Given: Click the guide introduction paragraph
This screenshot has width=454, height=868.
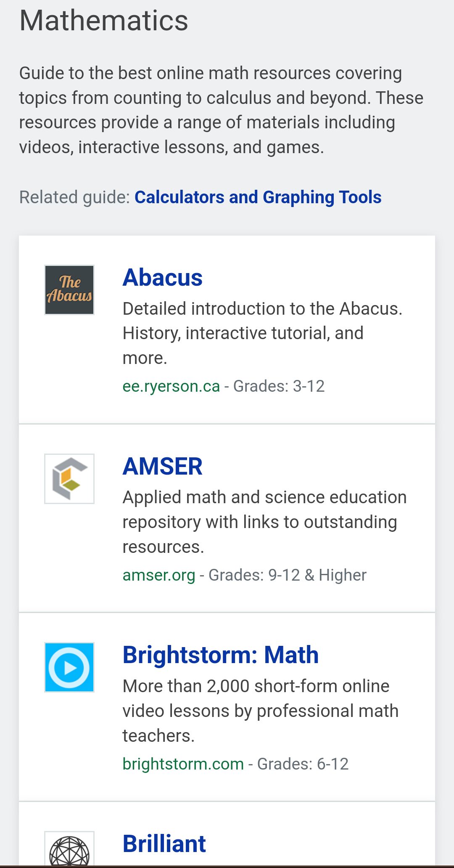Looking at the screenshot, I should point(221,110).
